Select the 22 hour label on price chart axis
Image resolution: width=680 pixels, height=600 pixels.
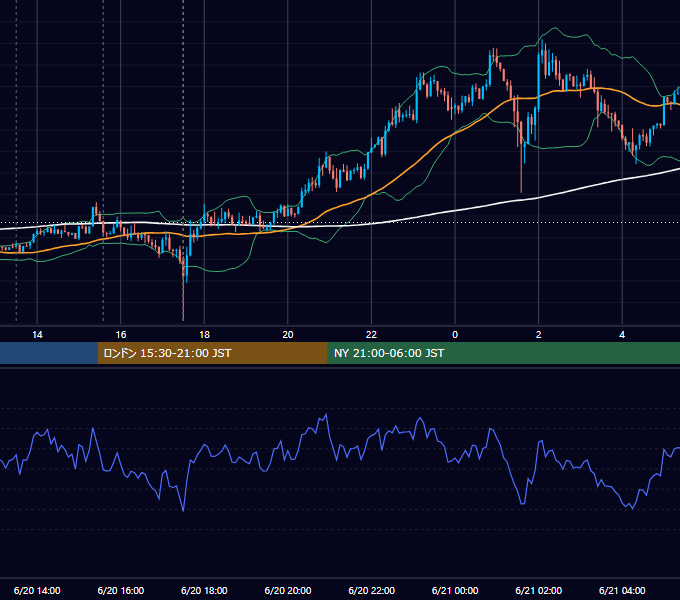[371, 335]
